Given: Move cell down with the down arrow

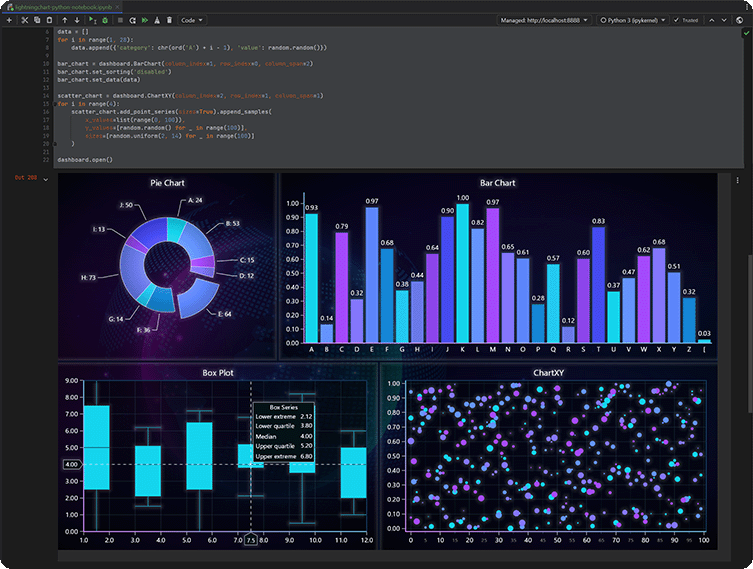Looking at the screenshot, I should (x=77, y=20).
